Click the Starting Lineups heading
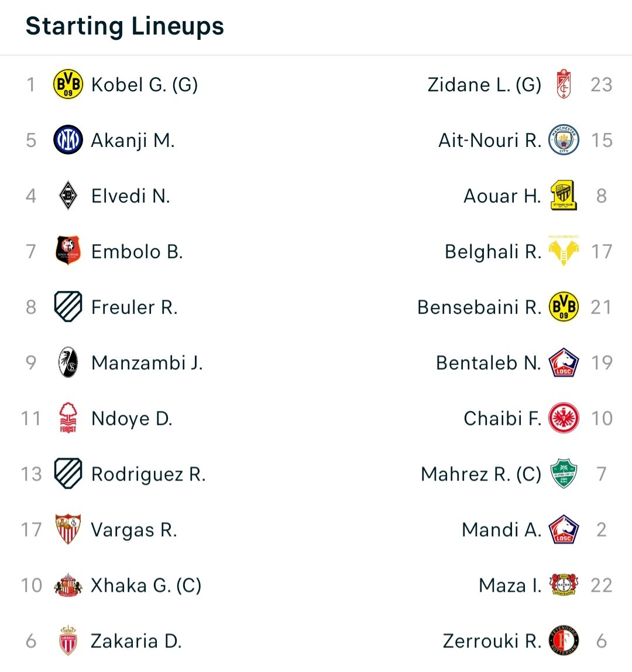The height and width of the screenshot is (672, 632). pos(125,26)
